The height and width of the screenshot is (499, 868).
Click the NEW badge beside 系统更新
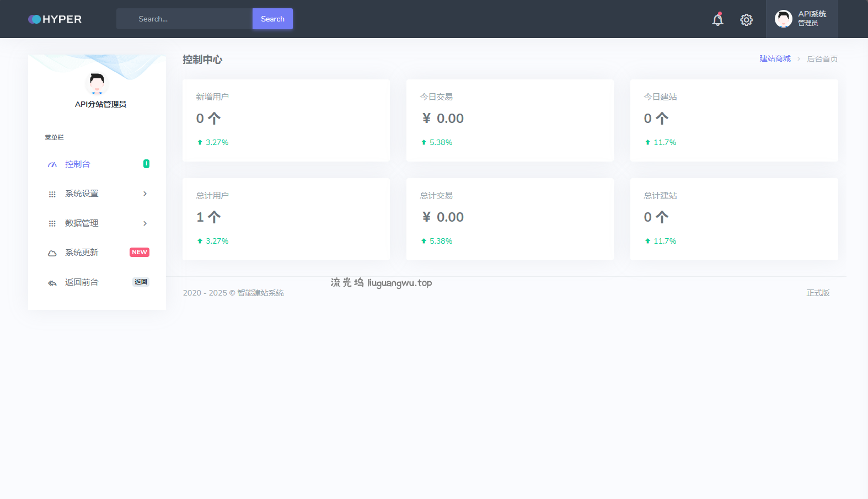pyautogui.click(x=140, y=252)
